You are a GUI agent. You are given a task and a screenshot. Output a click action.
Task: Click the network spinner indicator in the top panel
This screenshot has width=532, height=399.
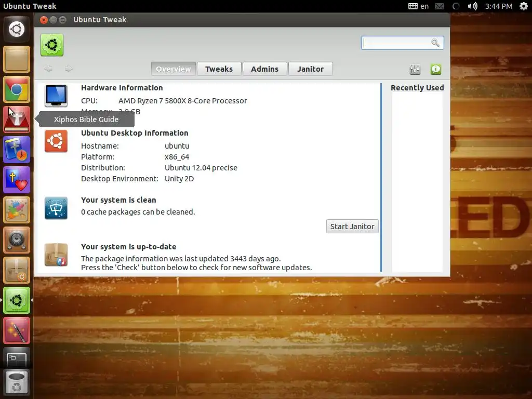click(456, 6)
